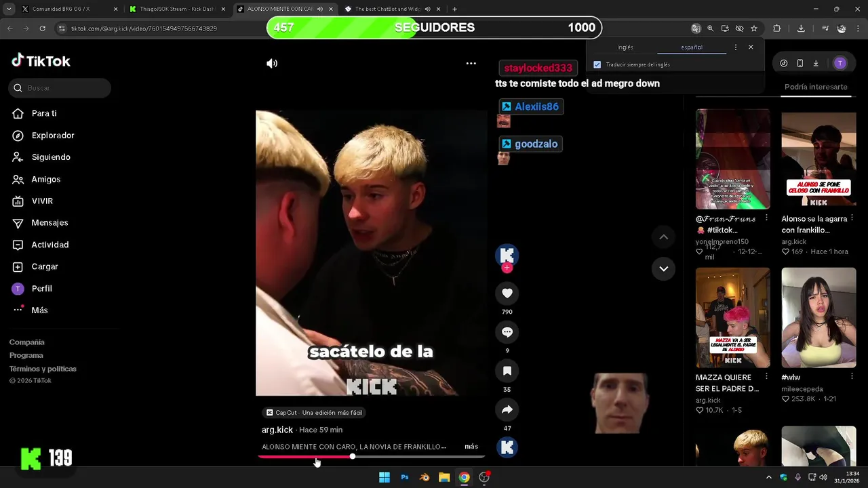Mute the ALONSO MIENTE tab audio icon

coord(319,9)
